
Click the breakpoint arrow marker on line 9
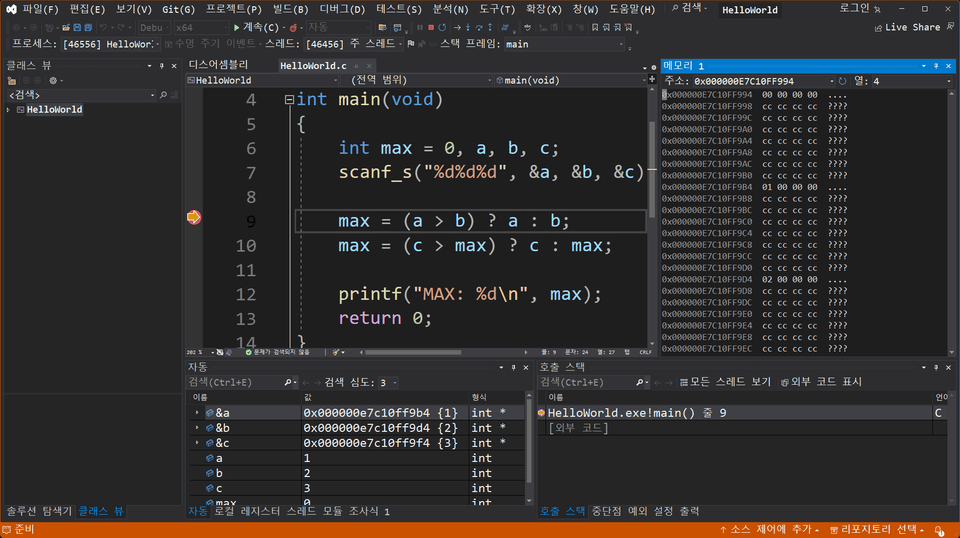click(193, 218)
